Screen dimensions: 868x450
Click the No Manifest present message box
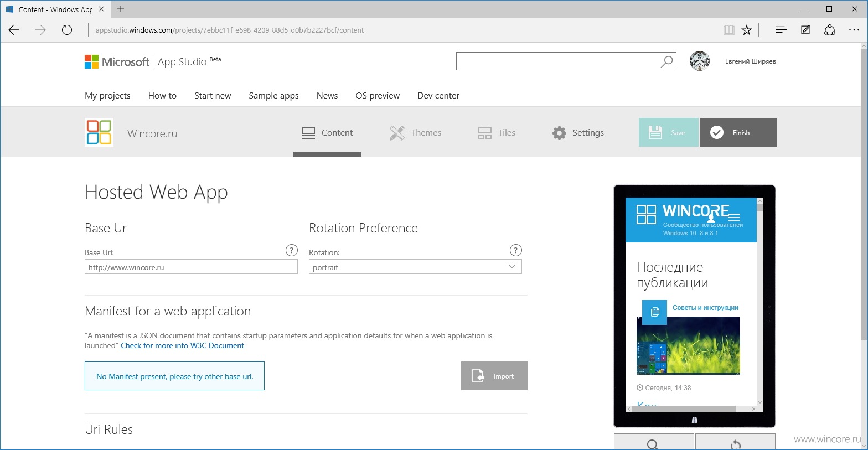[x=174, y=376]
